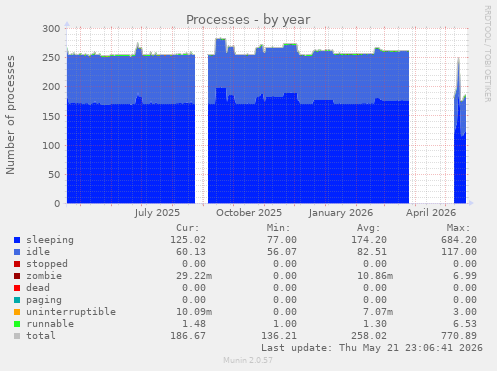The image size is (497, 371).
Task: Click the 100 y-axis tick label
Action: click(51, 145)
